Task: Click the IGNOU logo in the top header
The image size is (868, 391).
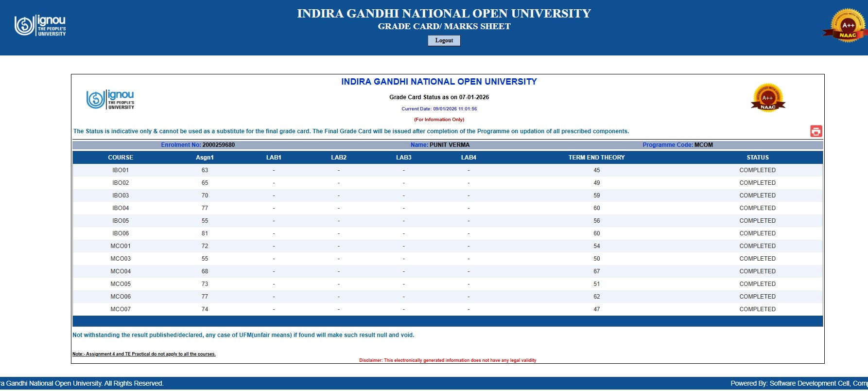Action: pos(40,26)
